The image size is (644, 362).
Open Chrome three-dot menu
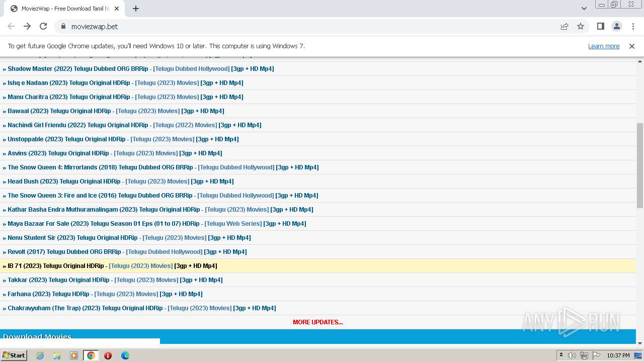pyautogui.click(x=633, y=26)
